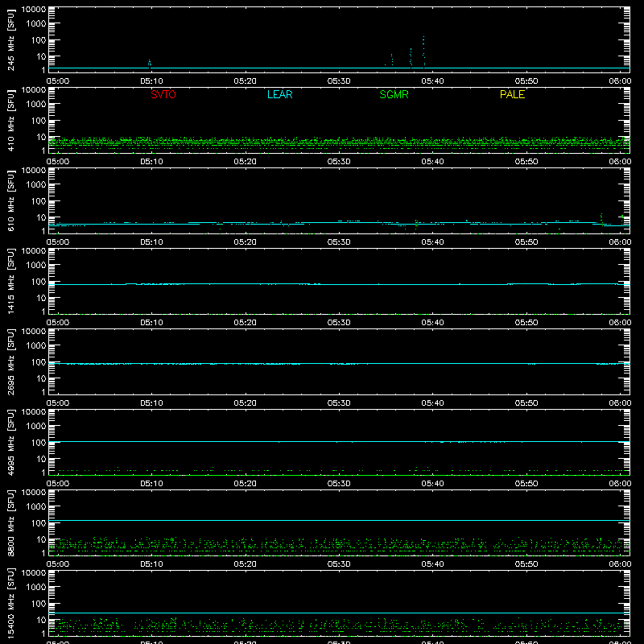Click the 10000 tick label on 245 MHz panel
Viewport: 644px width, 644px height.
click(x=34, y=10)
